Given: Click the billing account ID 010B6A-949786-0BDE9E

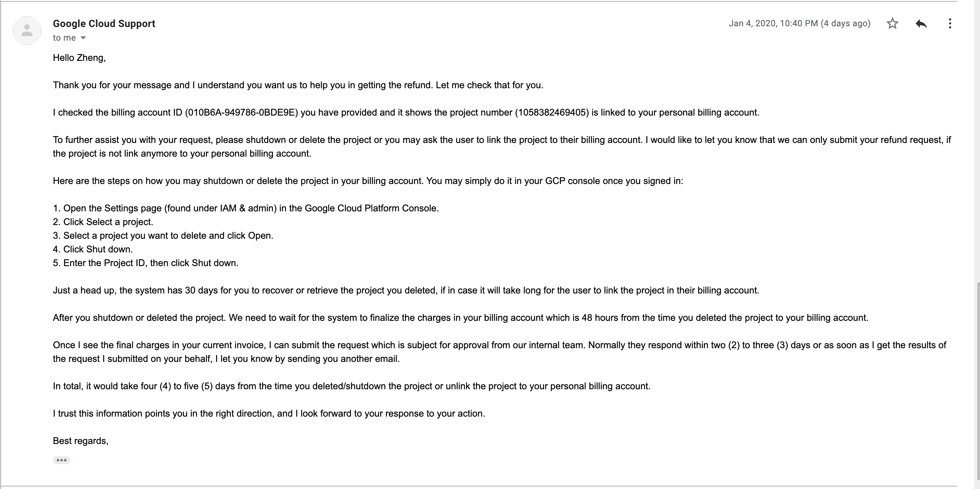Looking at the screenshot, I should pyautogui.click(x=242, y=113).
